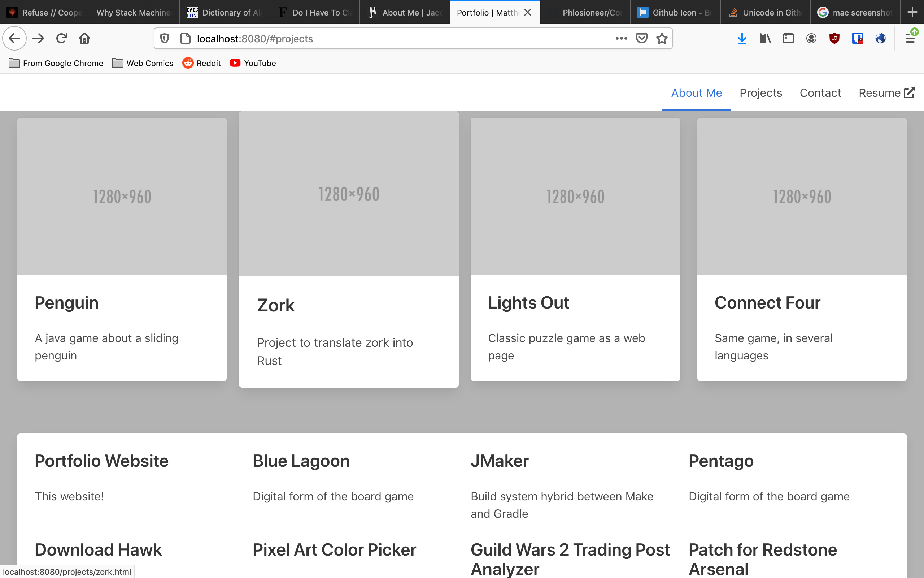Screen dimensions: 924x578
Task: Switch to the Github Icon tab
Action: pos(675,12)
